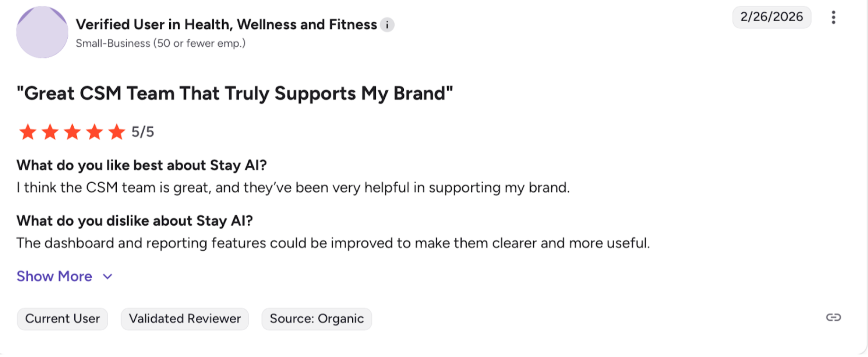Click the Source: Organic tag
This screenshot has width=868, height=357.
click(317, 319)
